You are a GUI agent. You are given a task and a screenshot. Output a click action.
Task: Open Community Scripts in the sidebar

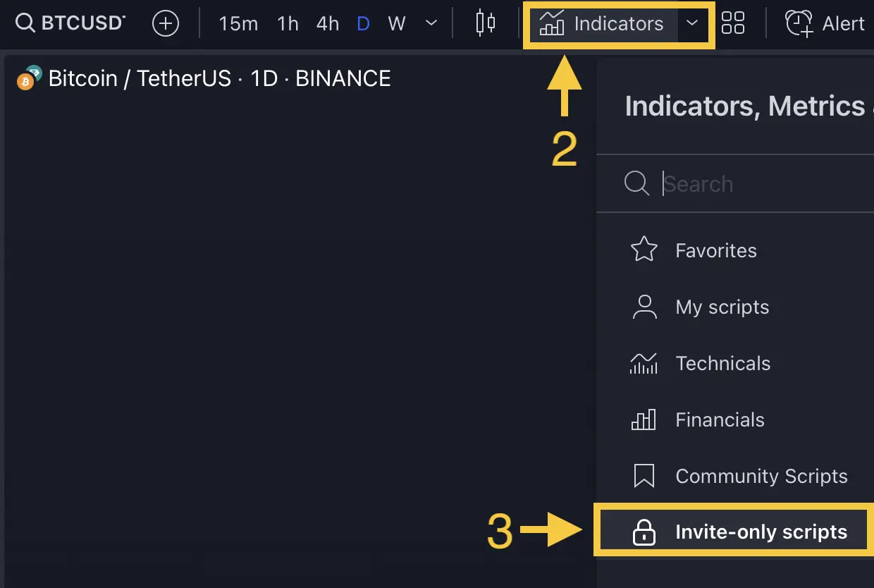point(761,476)
